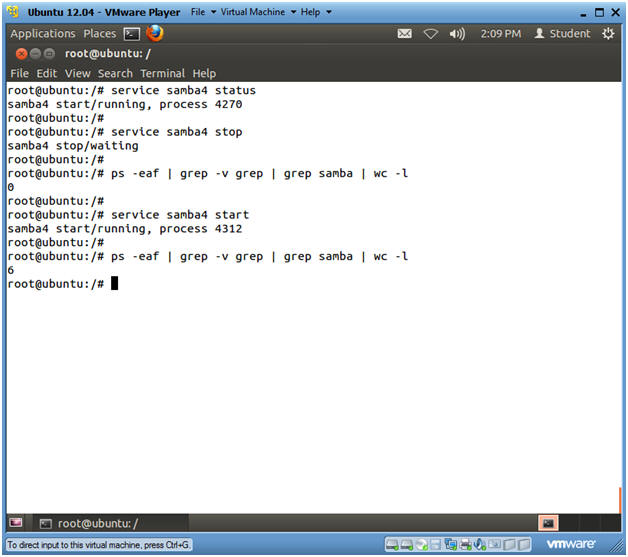Open the Terminal menu in menu bar
This screenshot has width=628, height=557.
(163, 74)
